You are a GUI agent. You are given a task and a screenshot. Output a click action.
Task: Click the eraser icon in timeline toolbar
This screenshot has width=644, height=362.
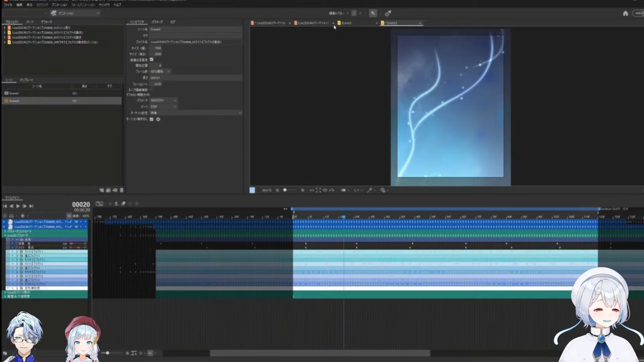pos(123,204)
